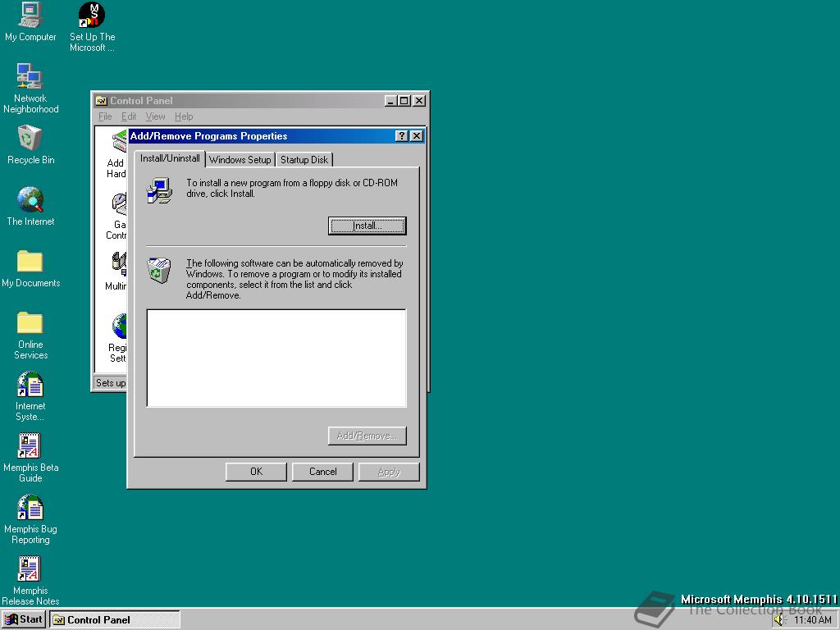Switch to the Windows Setup tab
This screenshot has height=630, width=840.
pos(240,160)
